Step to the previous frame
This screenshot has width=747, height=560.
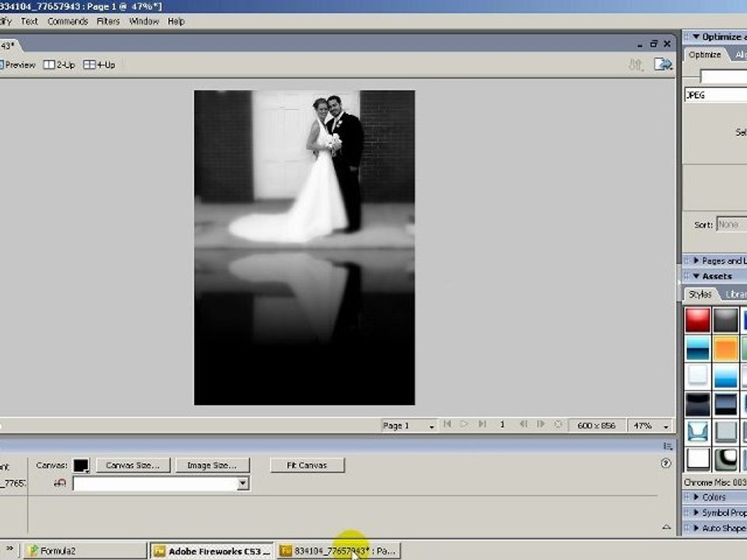(x=523, y=425)
